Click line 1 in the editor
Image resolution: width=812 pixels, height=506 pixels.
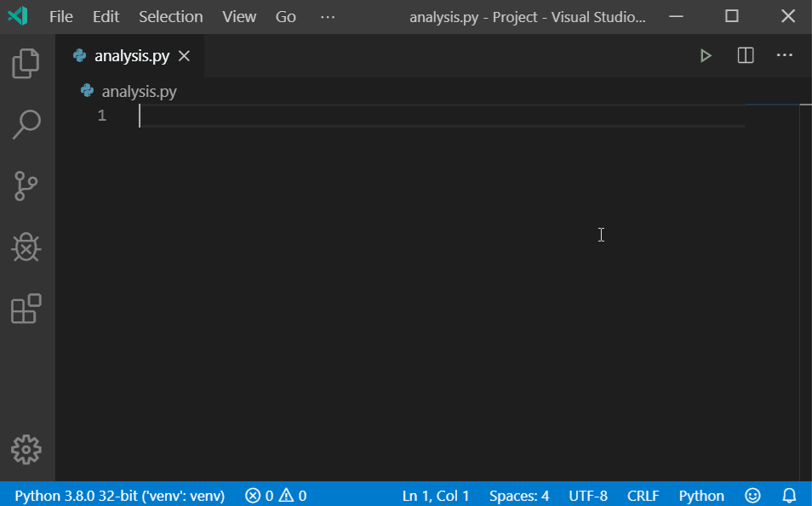pos(426,116)
